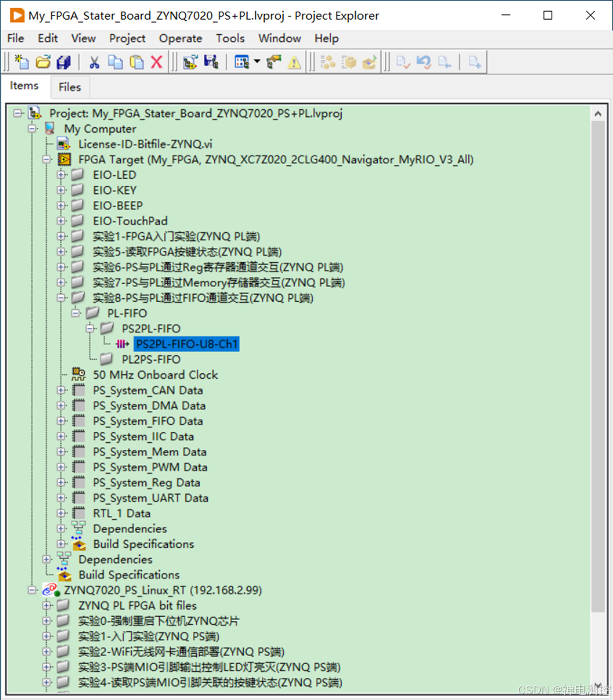Open the File menu
The image size is (613, 700).
[15, 38]
